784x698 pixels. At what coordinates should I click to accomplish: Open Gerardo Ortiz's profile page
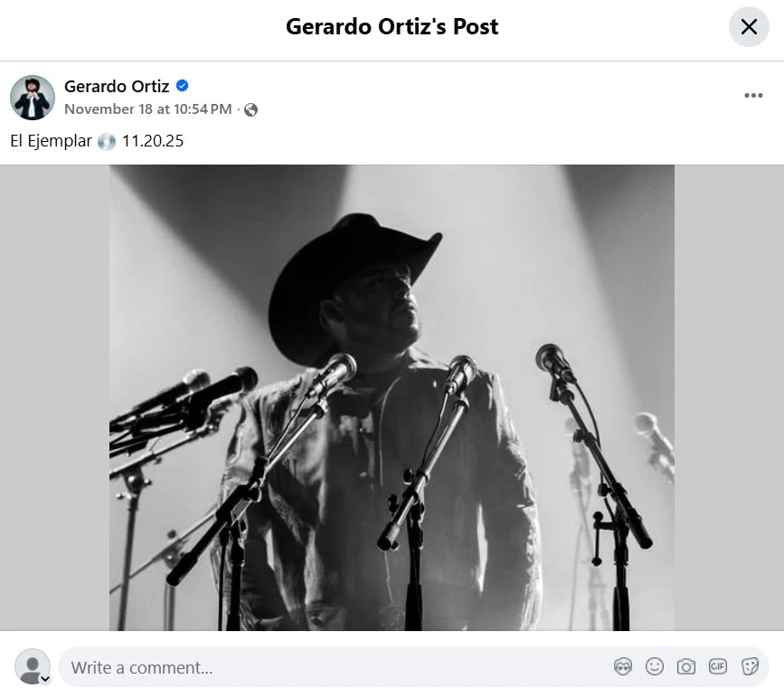[117, 86]
